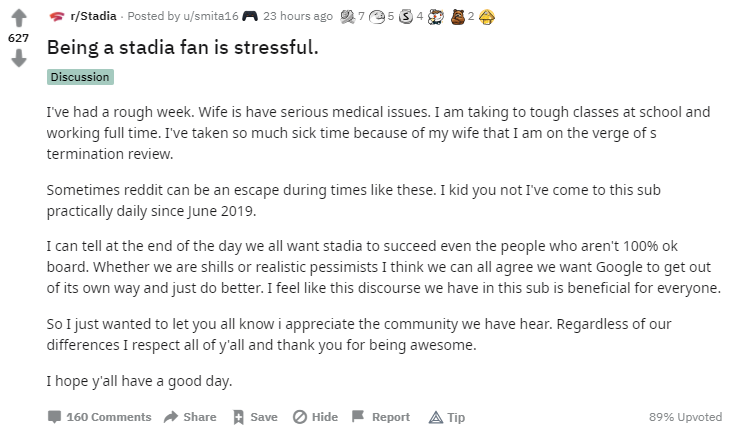The width and height of the screenshot is (738, 447).
Task: Select the Discussion flair tag
Action: (x=80, y=77)
